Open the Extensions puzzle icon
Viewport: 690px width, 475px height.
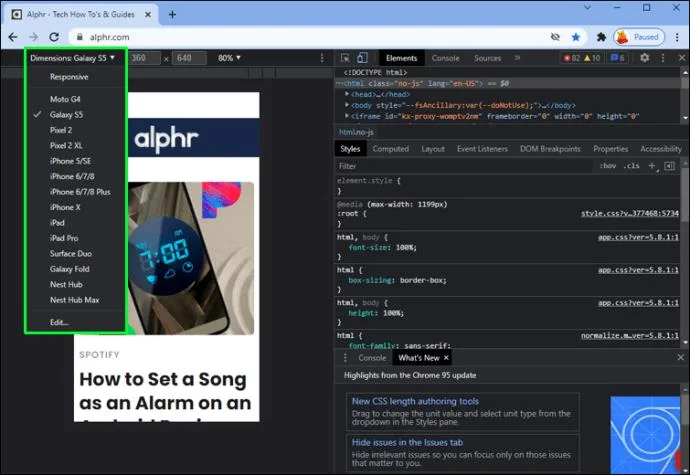click(x=601, y=37)
